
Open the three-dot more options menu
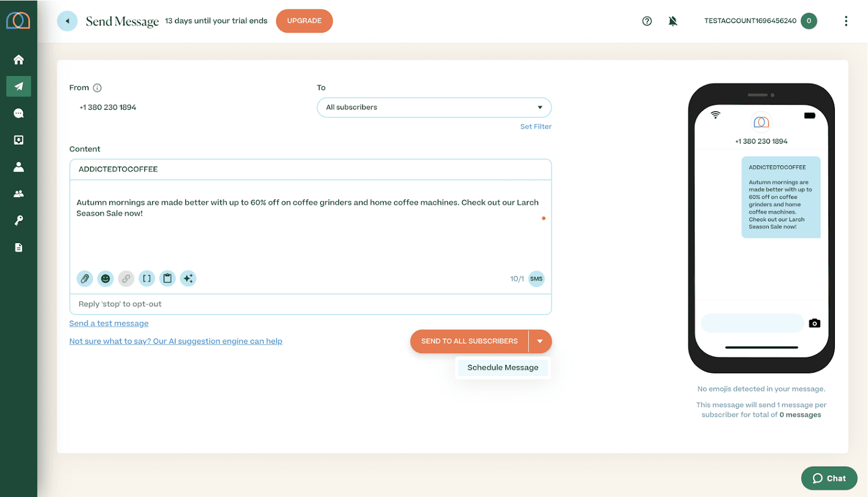(846, 21)
